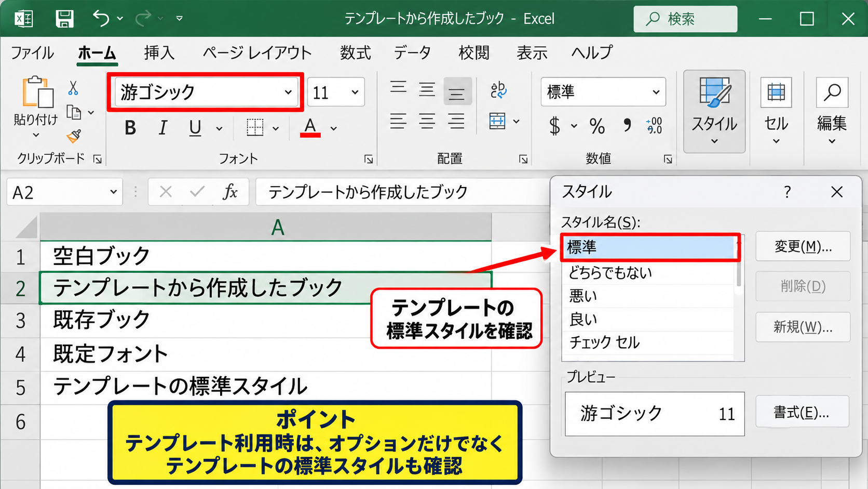Toggle Bold formatting
The height and width of the screenshot is (489, 868).
tap(130, 127)
